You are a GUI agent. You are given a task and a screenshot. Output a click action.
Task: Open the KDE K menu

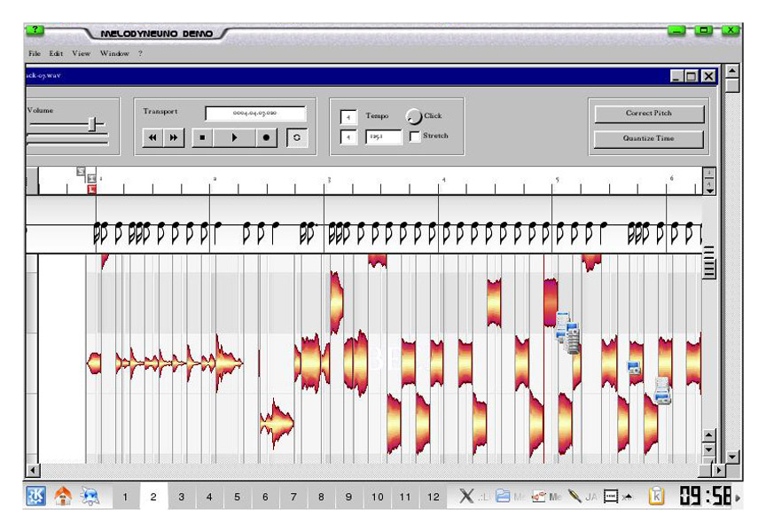tap(36, 497)
